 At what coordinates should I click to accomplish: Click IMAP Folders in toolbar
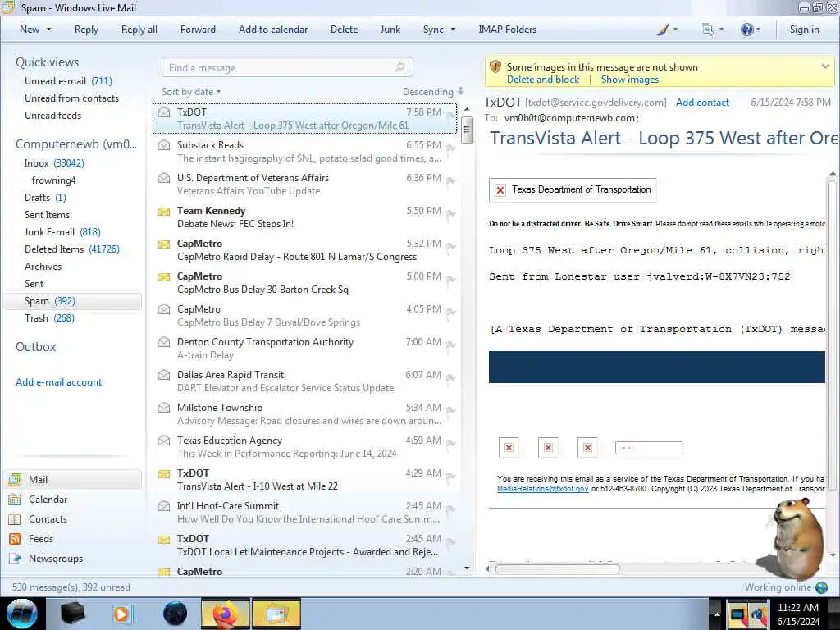pos(507,30)
